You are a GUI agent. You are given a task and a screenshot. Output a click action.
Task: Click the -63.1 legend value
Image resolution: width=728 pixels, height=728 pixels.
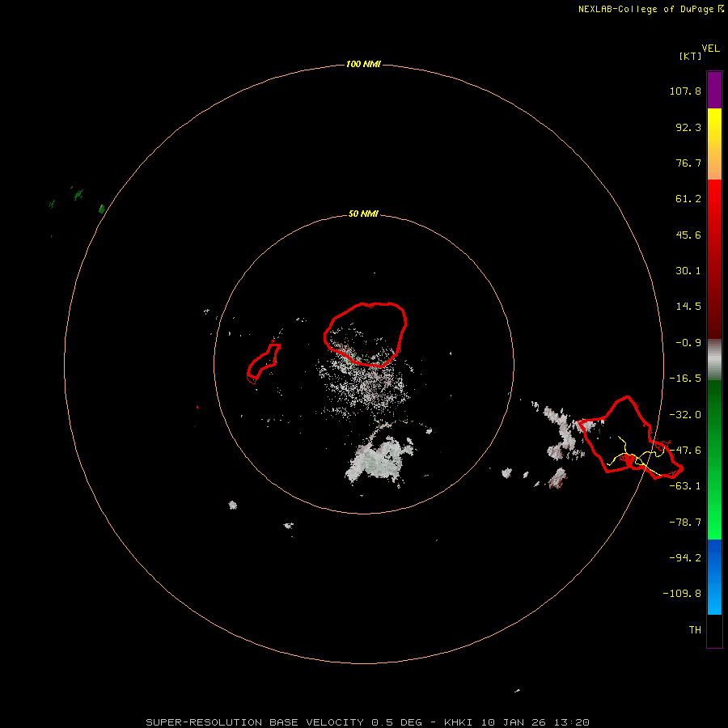point(685,486)
